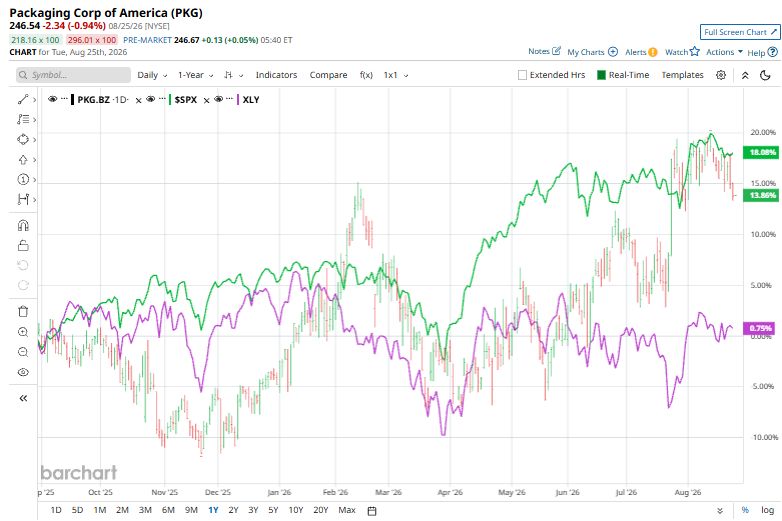Undo last drawing action
This screenshot has width=782, height=521.
tap(23, 265)
